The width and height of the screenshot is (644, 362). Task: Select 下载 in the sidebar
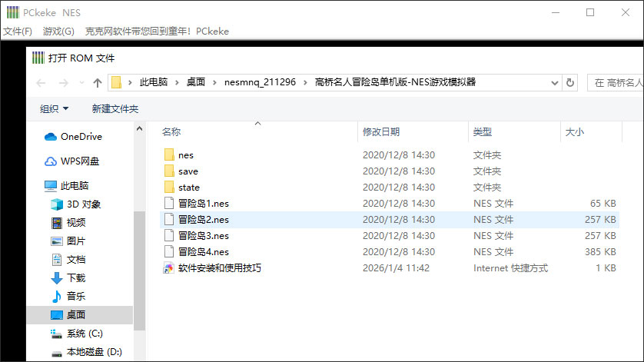point(76,278)
